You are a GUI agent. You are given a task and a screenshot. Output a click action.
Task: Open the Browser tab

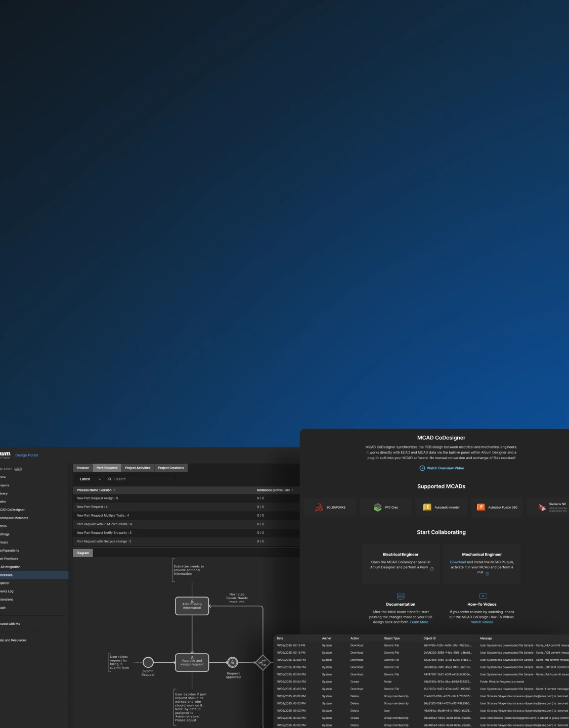tap(83, 468)
